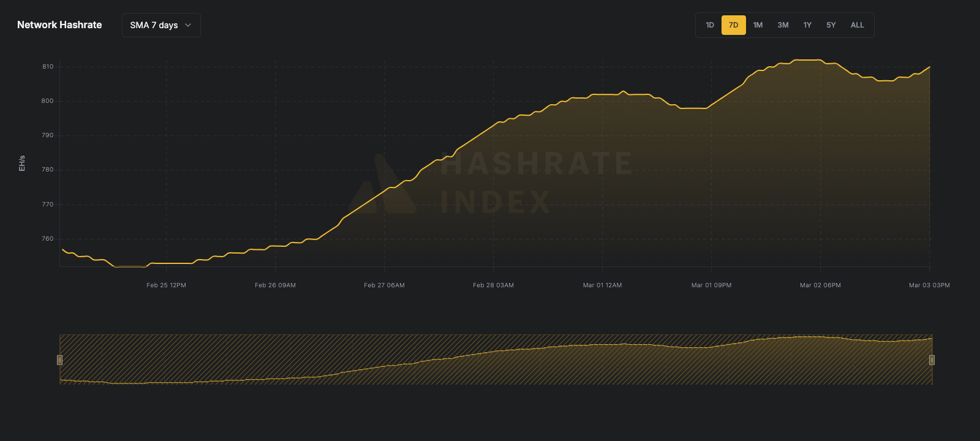Select the 7D time range

tap(734, 25)
